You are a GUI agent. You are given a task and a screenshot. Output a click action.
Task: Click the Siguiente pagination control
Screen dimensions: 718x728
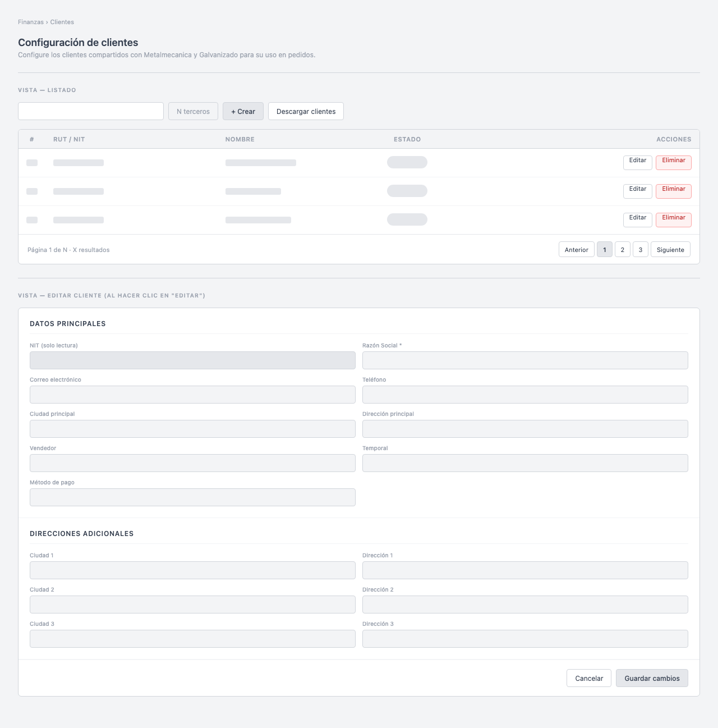670,249
